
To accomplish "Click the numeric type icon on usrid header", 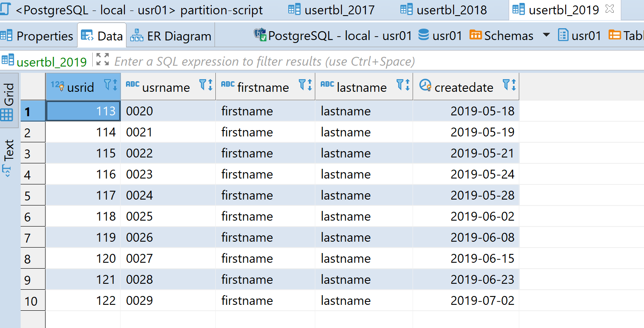I will pos(57,85).
